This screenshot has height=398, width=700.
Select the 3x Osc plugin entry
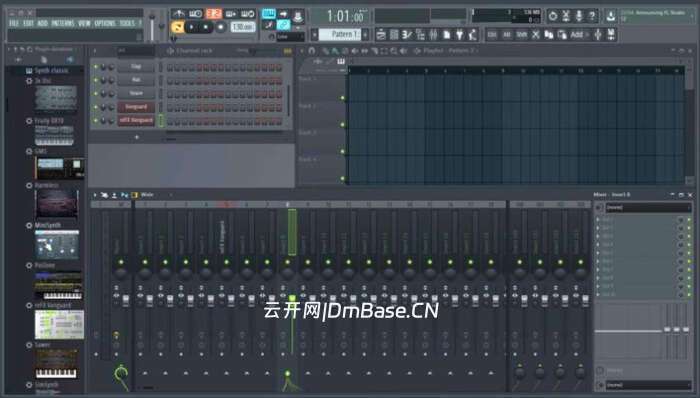(43, 81)
